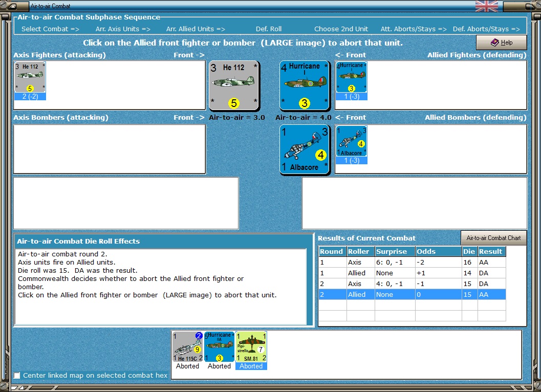Click the British flag icon in title bar
541x392 pixels.
click(486, 6)
